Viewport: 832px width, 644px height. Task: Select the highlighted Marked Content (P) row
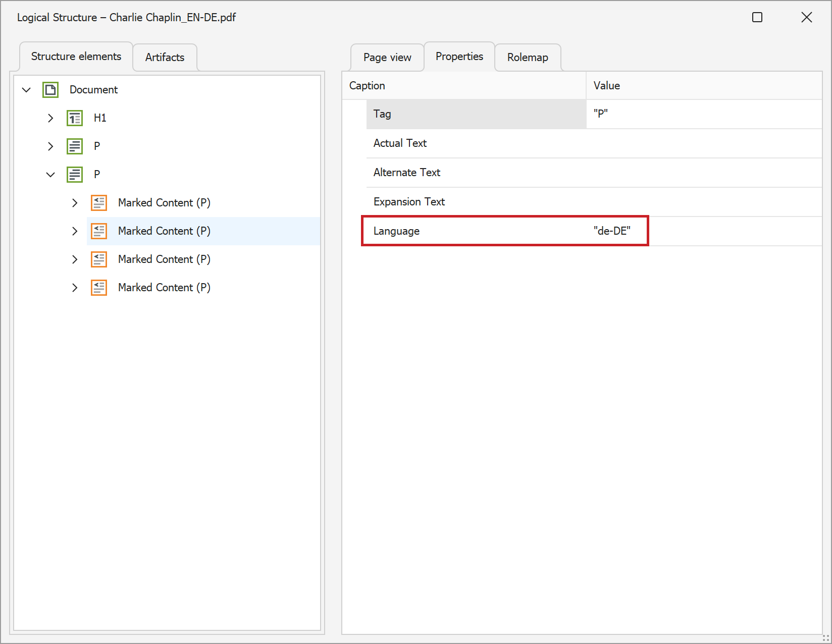(x=203, y=231)
